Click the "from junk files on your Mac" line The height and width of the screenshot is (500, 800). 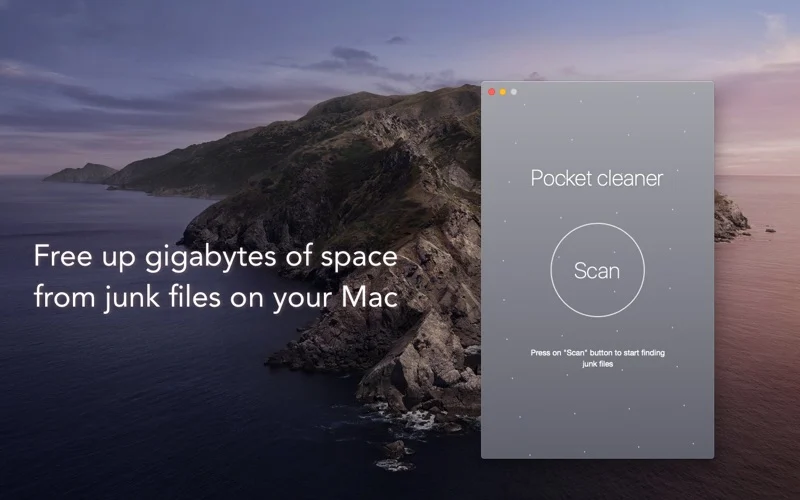coord(215,297)
